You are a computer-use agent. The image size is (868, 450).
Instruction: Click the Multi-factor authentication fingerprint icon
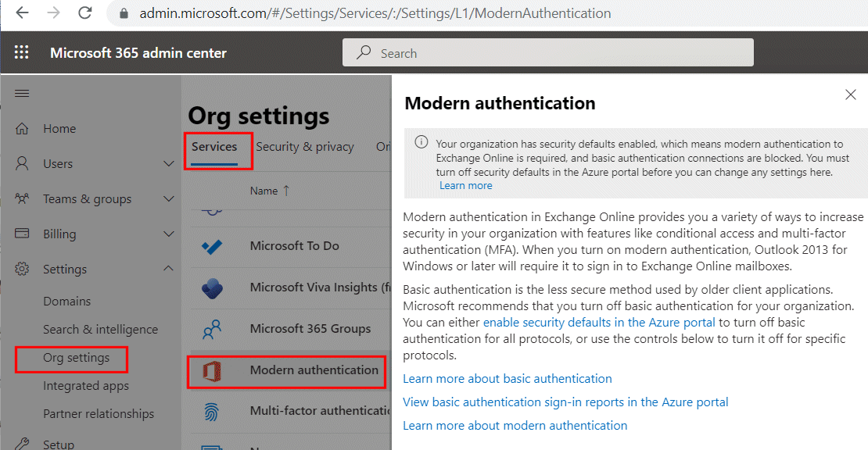(211, 412)
